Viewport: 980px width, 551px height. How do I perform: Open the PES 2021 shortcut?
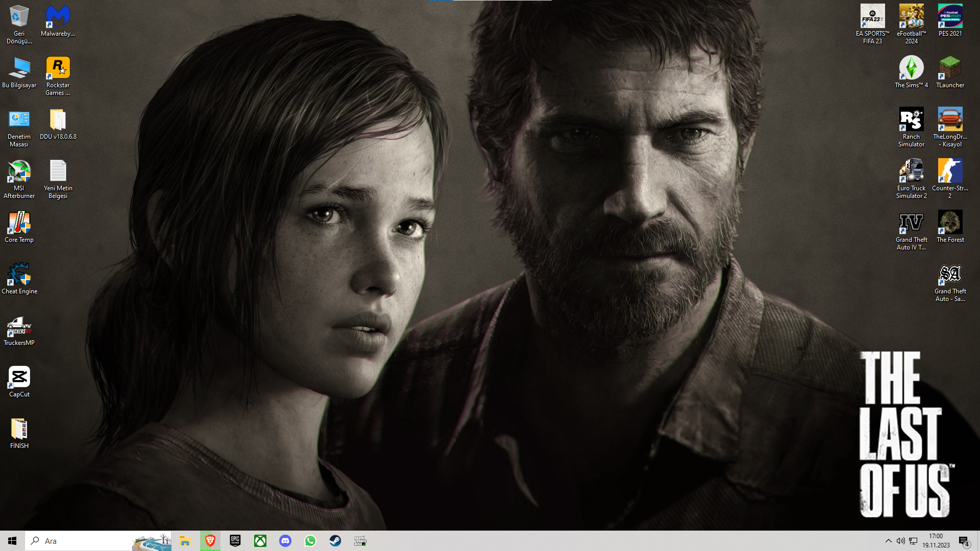coord(950,20)
